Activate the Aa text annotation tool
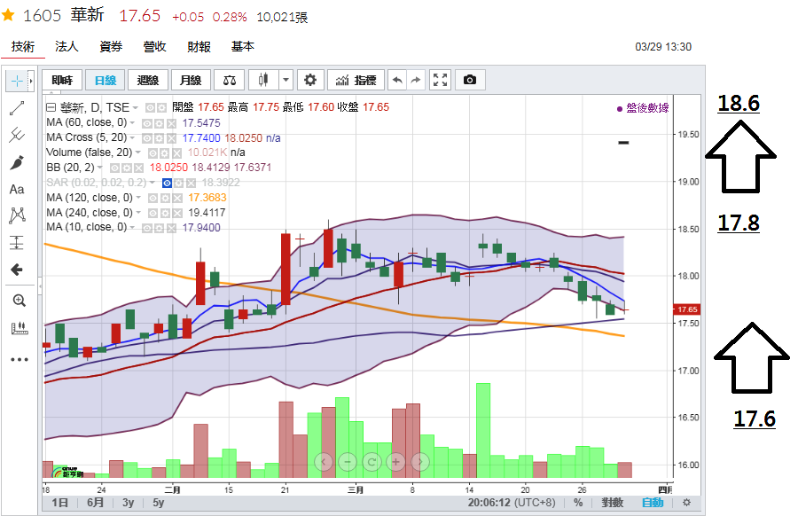This screenshot has width=798, height=532. [17, 190]
